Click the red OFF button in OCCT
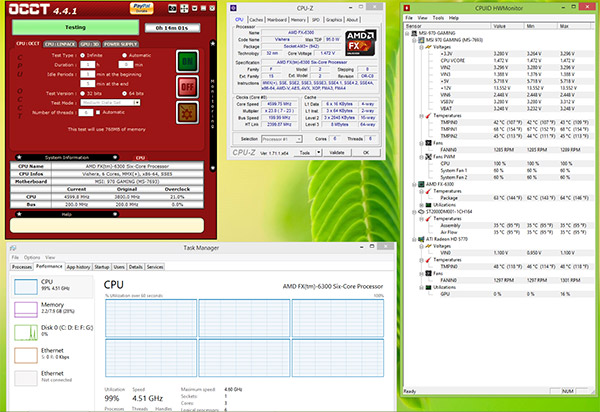Viewport: 600px width, 412px height. click(x=188, y=87)
